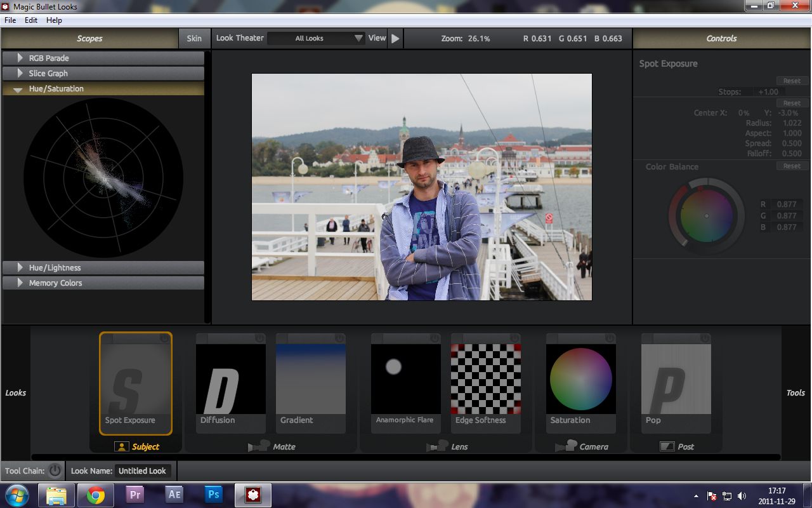The width and height of the screenshot is (812, 508).
Task: Play the Look Theater preview
Action: [395, 38]
